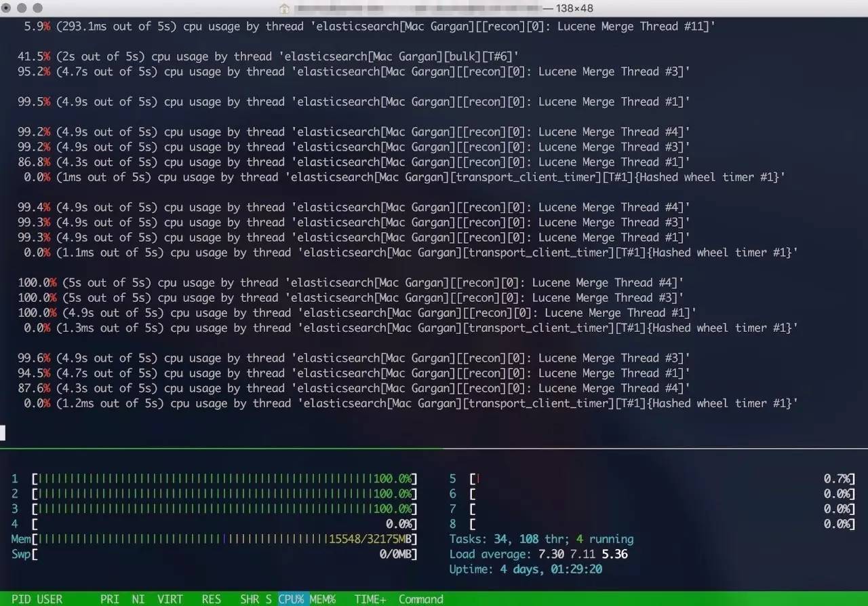Click the Mem meter showing 15548/32175MB

point(214,539)
